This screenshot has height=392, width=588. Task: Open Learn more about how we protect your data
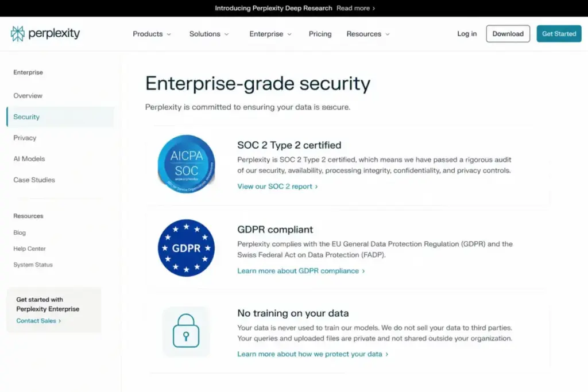coord(313,354)
